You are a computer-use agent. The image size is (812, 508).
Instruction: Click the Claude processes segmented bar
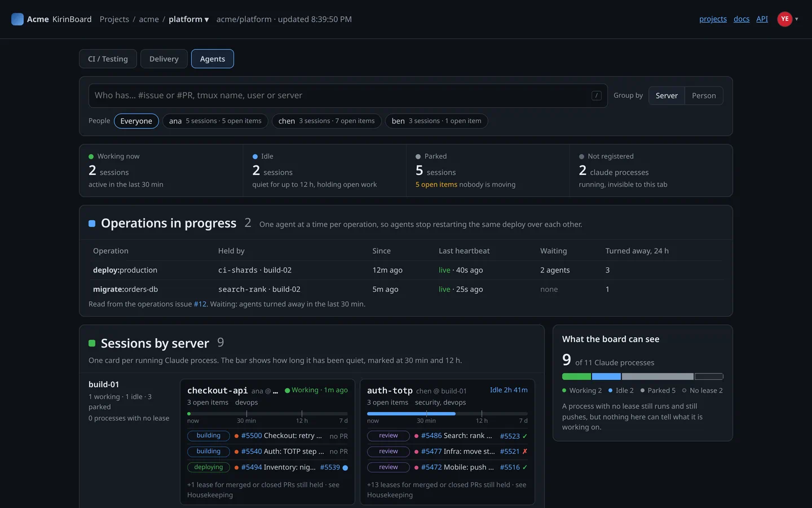643,376
